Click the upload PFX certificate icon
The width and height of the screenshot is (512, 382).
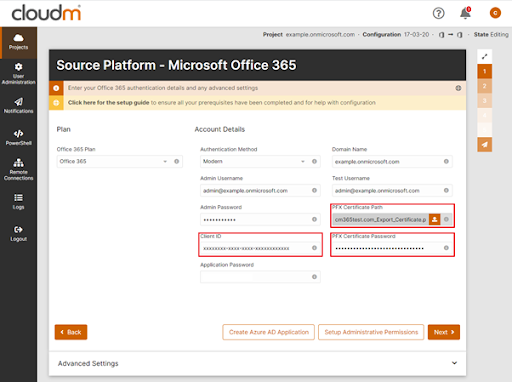click(x=434, y=219)
